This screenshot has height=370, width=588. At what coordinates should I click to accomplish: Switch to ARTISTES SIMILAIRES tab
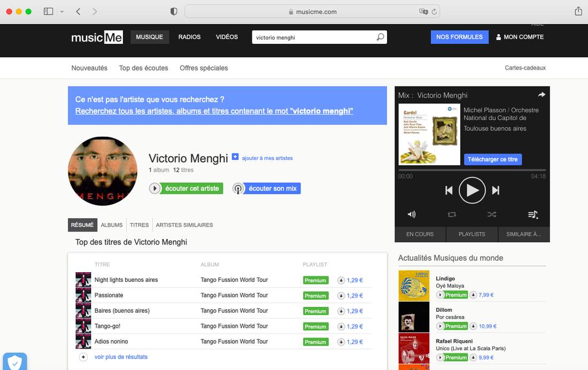coord(184,225)
